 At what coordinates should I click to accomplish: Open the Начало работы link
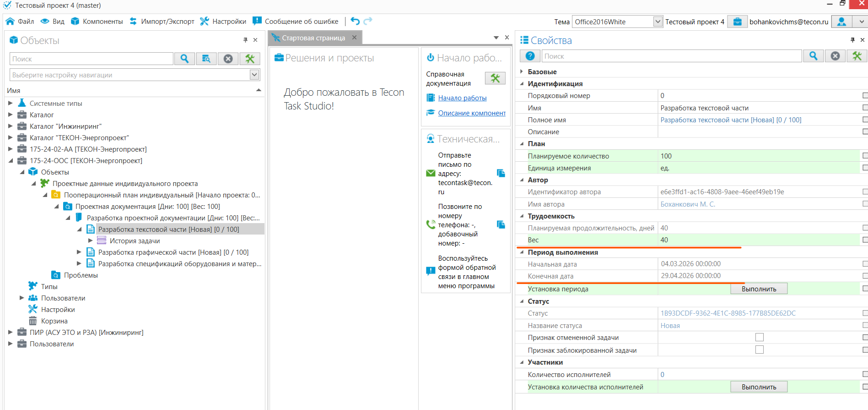pos(462,98)
